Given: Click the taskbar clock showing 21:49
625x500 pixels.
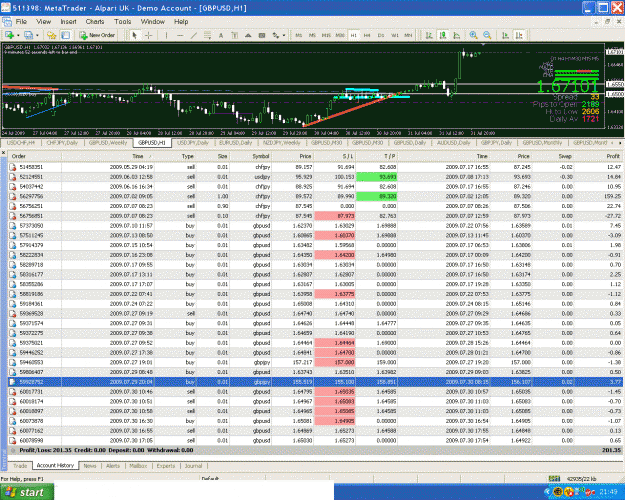Looking at the screenshot, I should pos(609,492).
